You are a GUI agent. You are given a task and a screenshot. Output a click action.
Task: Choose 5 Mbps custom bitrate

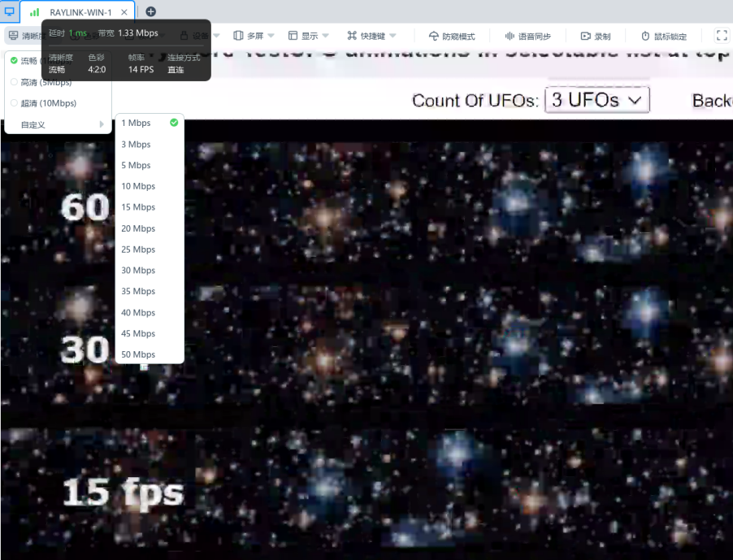[x=150, y=166]
